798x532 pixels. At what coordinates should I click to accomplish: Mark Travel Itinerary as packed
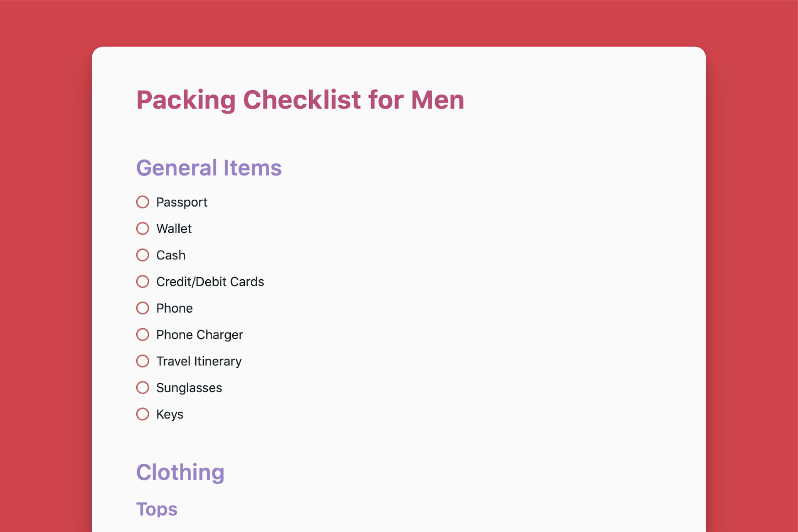143,361
